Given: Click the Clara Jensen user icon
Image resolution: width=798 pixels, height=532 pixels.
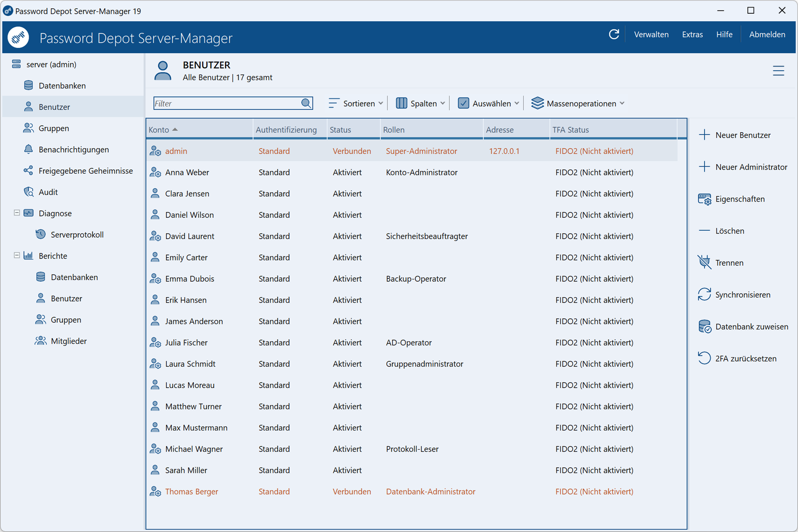Looking at the screenshot, I should [x=155, y=193].
